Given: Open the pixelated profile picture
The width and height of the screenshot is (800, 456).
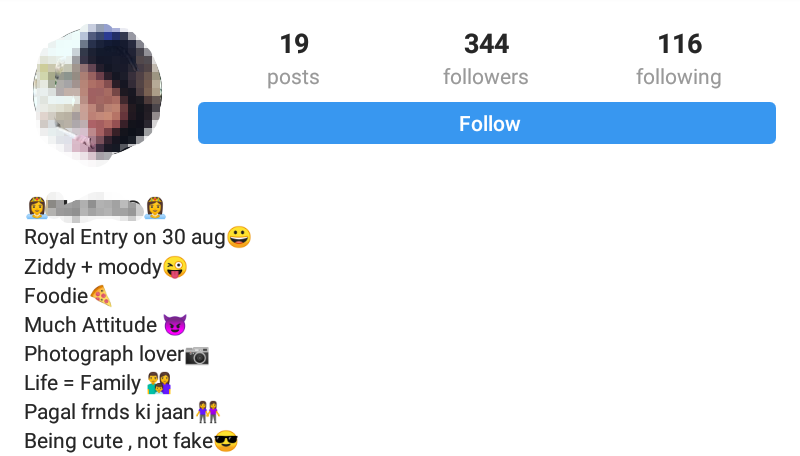Looking at the screenshot, I should coord(97,91).
